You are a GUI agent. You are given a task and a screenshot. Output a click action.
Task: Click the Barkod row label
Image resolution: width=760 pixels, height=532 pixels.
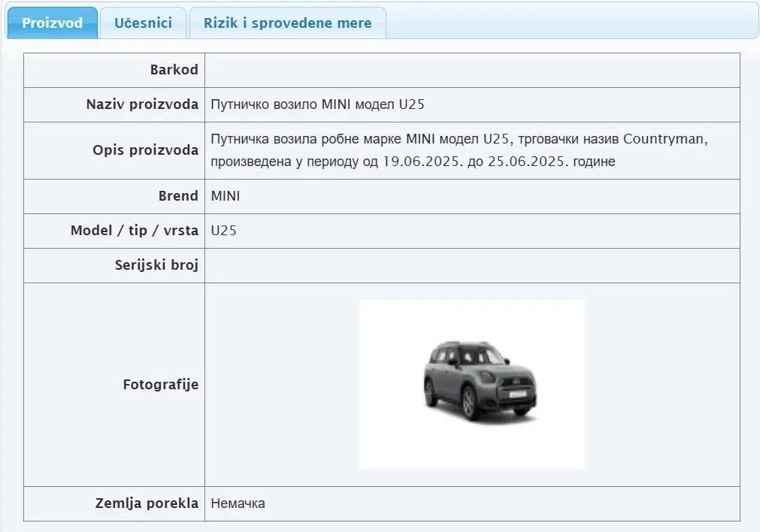174,70
